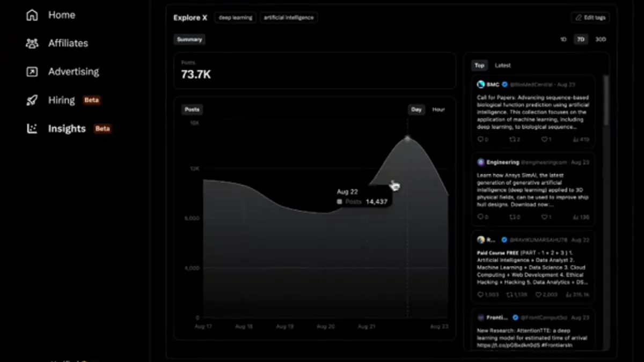This screenshot has height=362, width=644.
Task: Click the Aug 19 axis label
Action: tap(285, 327)
